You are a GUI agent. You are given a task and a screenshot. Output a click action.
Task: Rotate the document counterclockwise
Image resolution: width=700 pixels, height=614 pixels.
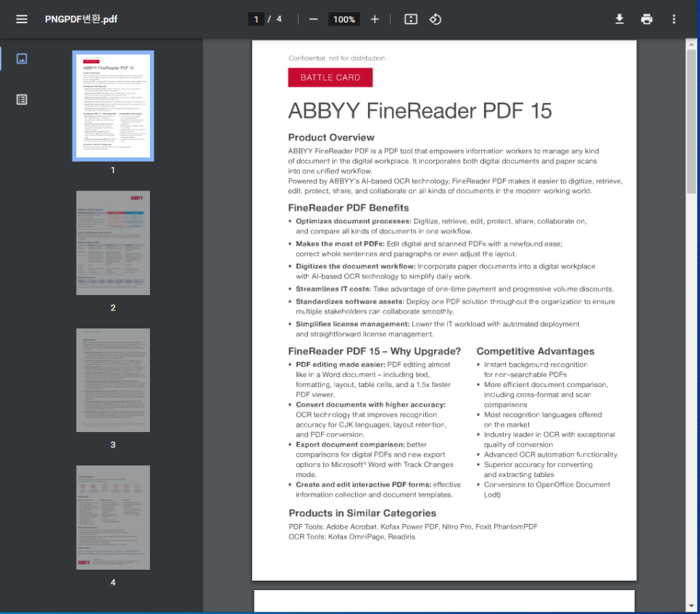pos(436,19)
